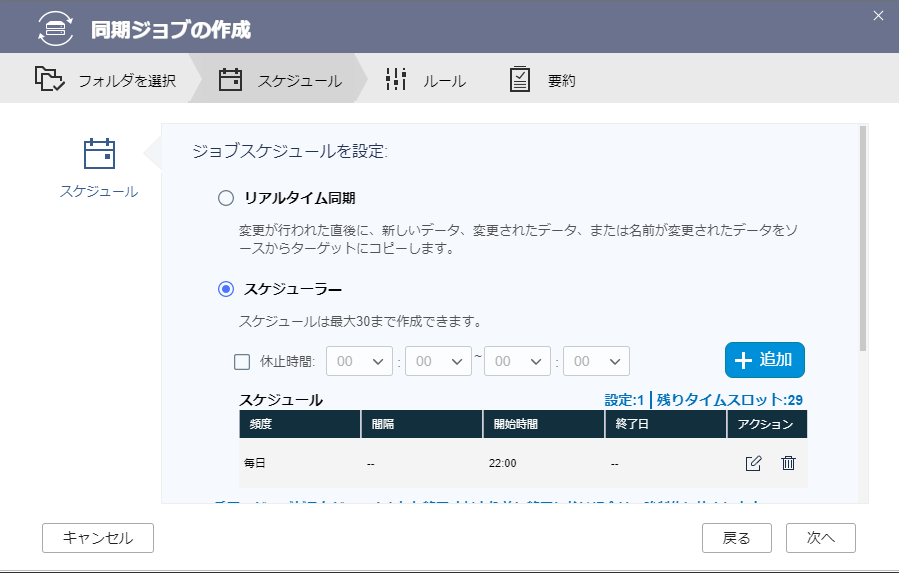This screenshot has height=573, width=899.
Task: Delete the daily 22:00 schedule entry
Action: [x=788, y=463]
